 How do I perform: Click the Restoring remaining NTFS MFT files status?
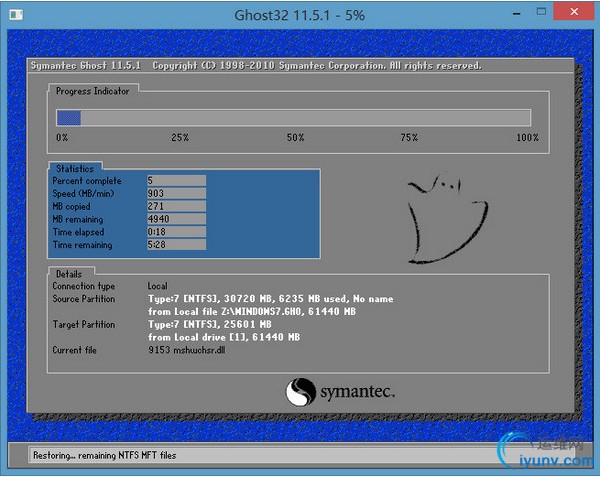click(105, 455)
